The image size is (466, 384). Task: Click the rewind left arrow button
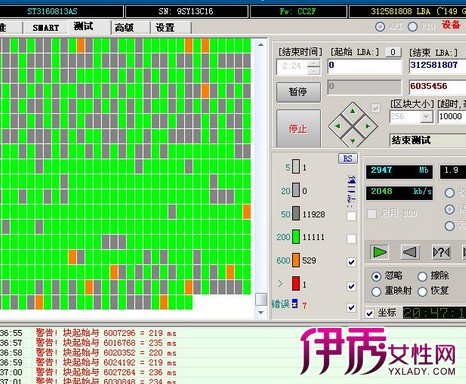410,252
